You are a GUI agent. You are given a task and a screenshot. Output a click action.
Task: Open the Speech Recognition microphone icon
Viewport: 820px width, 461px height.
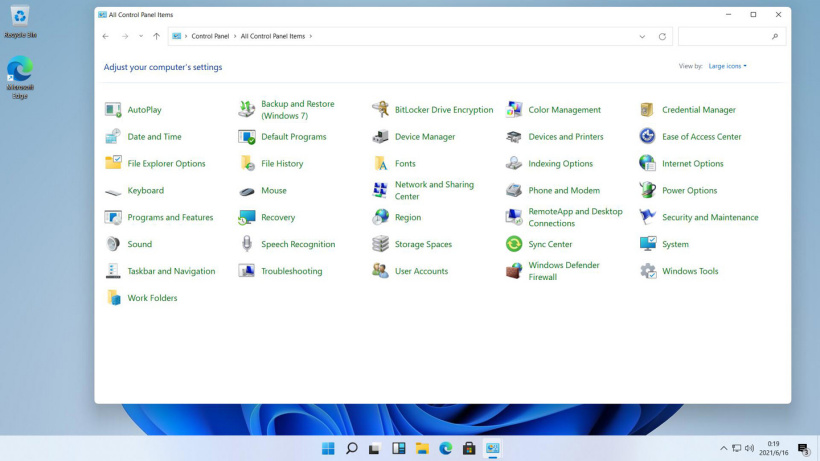[x=247, y=244]
